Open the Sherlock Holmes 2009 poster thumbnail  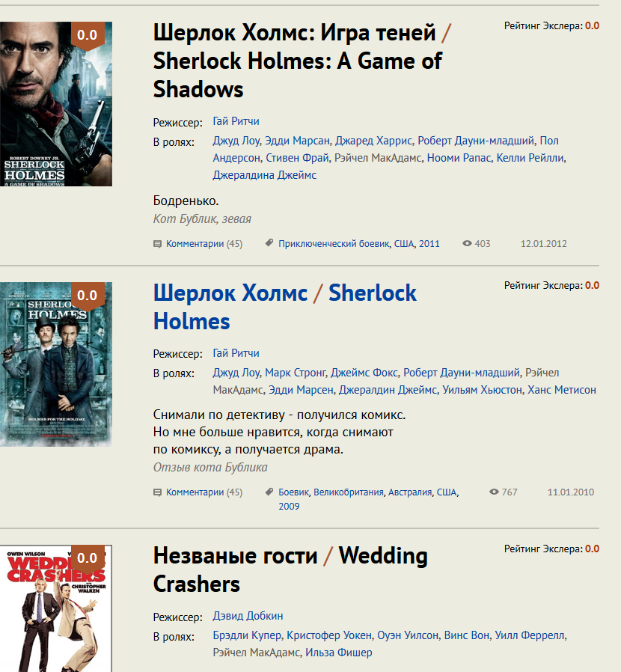click(55, 364)
